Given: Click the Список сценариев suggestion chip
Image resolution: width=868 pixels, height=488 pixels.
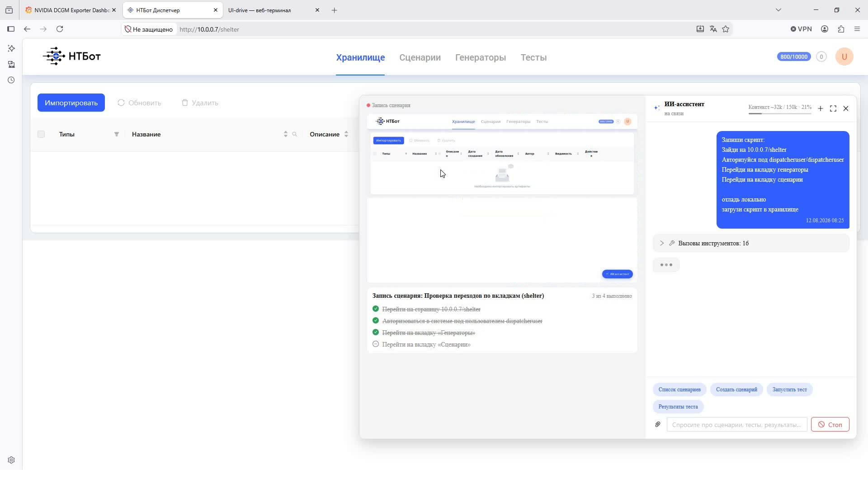Looking at the screenshot, I should tap(679, 389).
